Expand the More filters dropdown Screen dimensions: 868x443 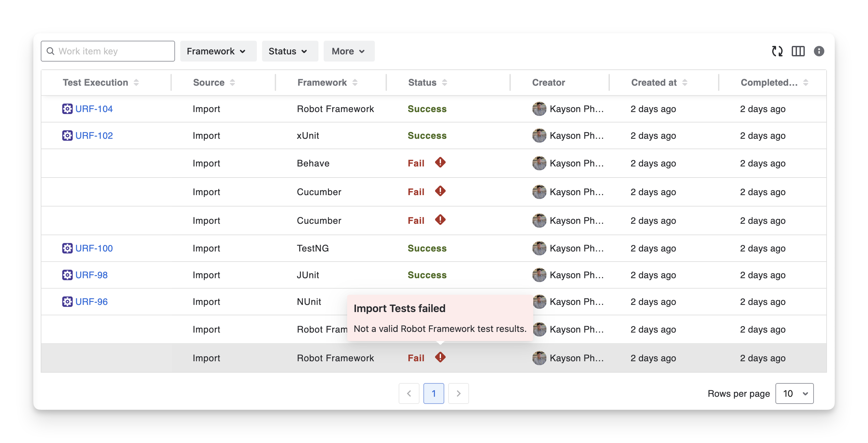click(x=349, y=51)
